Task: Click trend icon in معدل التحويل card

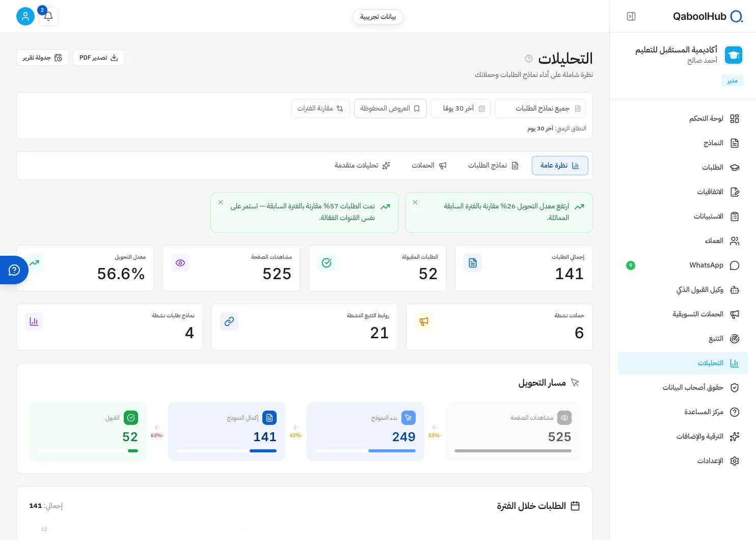Action: point(34,263)
